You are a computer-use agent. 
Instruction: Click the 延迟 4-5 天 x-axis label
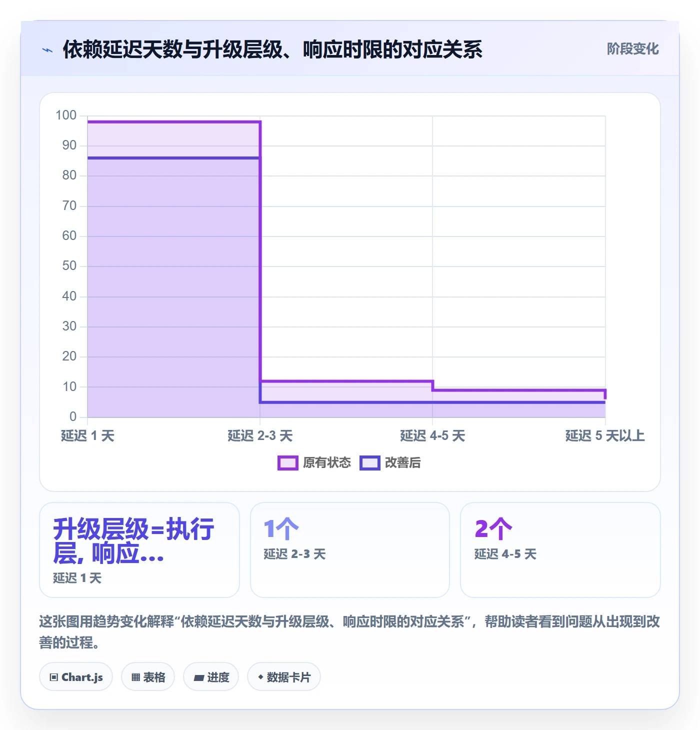click(432, 436)
